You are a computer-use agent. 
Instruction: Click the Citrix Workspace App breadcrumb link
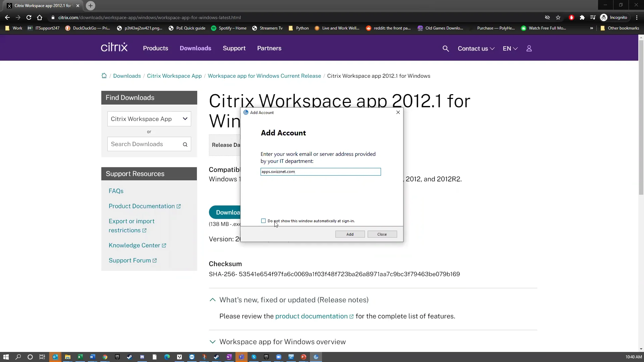[x=174, y=76]
